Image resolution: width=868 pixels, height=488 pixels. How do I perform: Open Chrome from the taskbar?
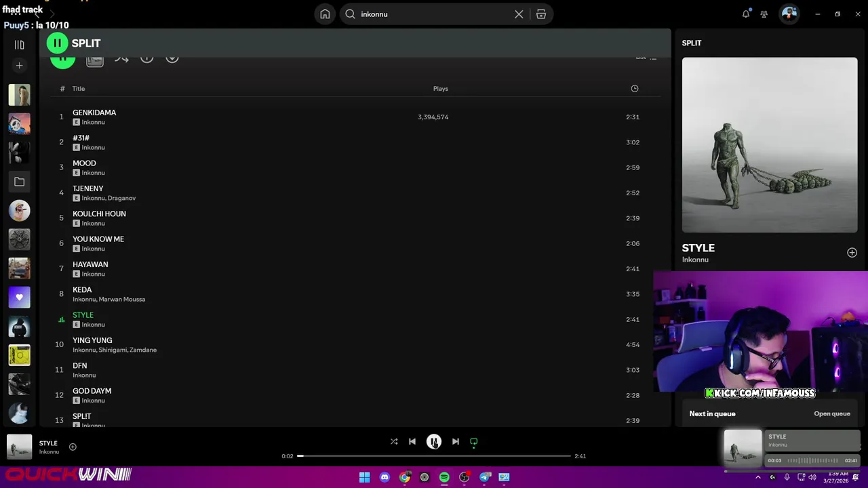click(405, 477)
